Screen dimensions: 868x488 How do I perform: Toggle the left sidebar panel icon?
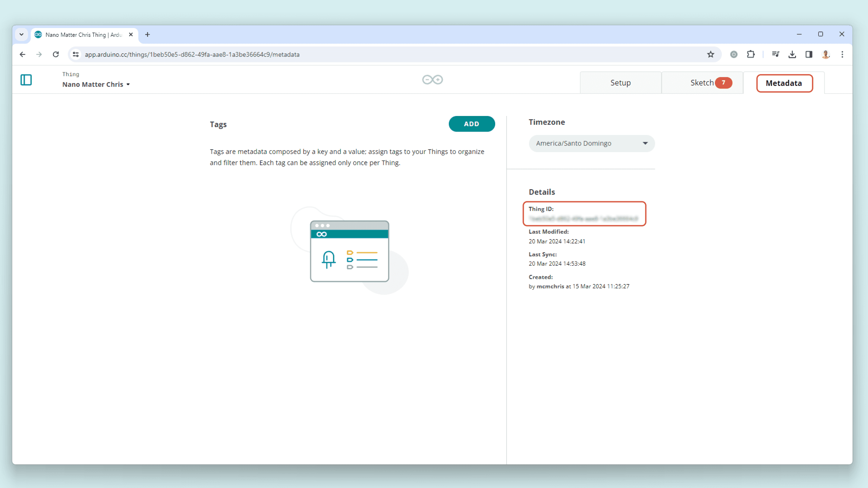(x=26, y=80)
